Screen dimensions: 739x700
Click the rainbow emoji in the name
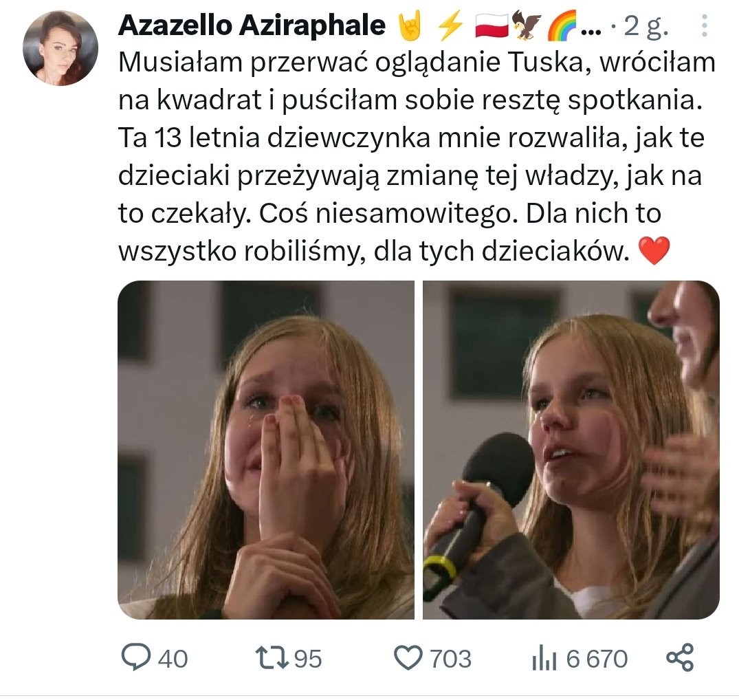[562, 26]
